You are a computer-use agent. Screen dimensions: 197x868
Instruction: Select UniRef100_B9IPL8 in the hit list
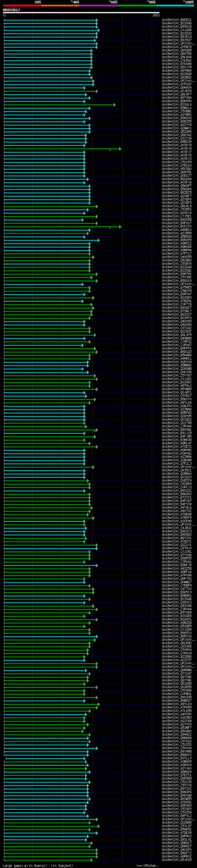click(x=176, y=37)
